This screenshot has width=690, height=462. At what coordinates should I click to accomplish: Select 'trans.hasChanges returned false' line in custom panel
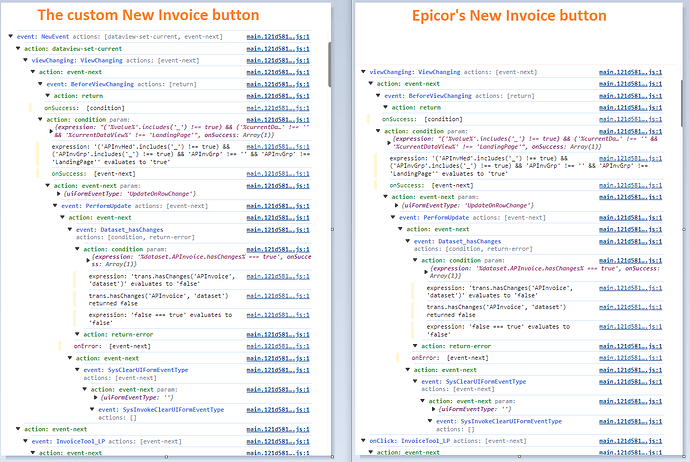pos(158,300)
